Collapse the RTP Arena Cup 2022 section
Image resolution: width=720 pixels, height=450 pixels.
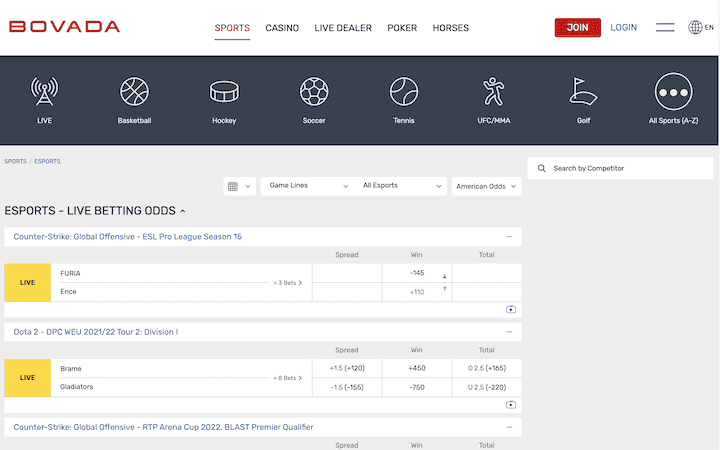(x=509, y=427)
